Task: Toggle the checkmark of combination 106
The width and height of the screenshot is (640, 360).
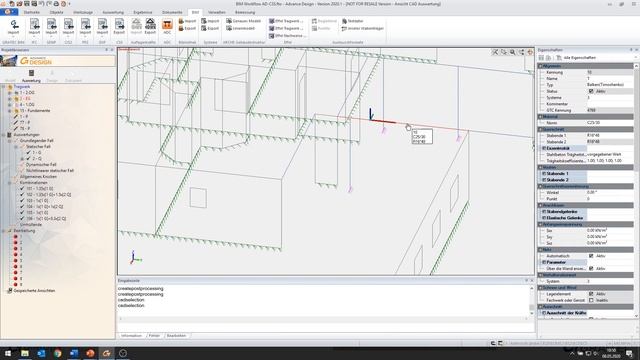Action: click(22, 219)
